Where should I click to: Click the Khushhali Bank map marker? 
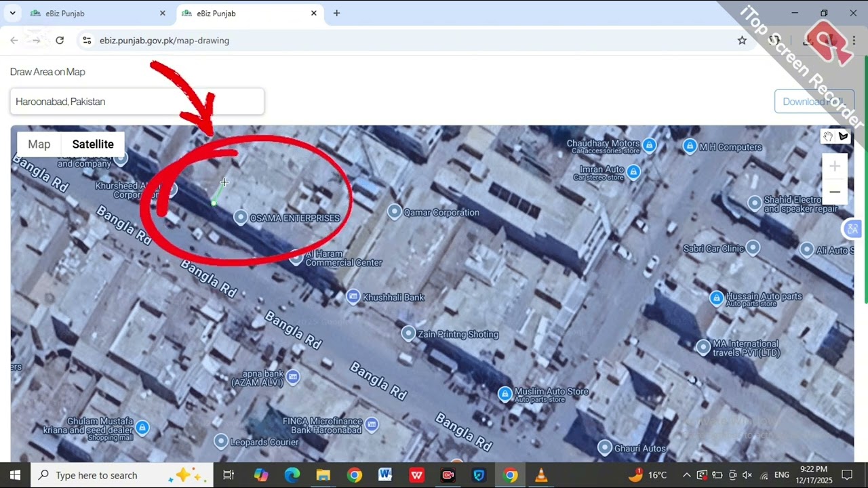pos(353,297)
